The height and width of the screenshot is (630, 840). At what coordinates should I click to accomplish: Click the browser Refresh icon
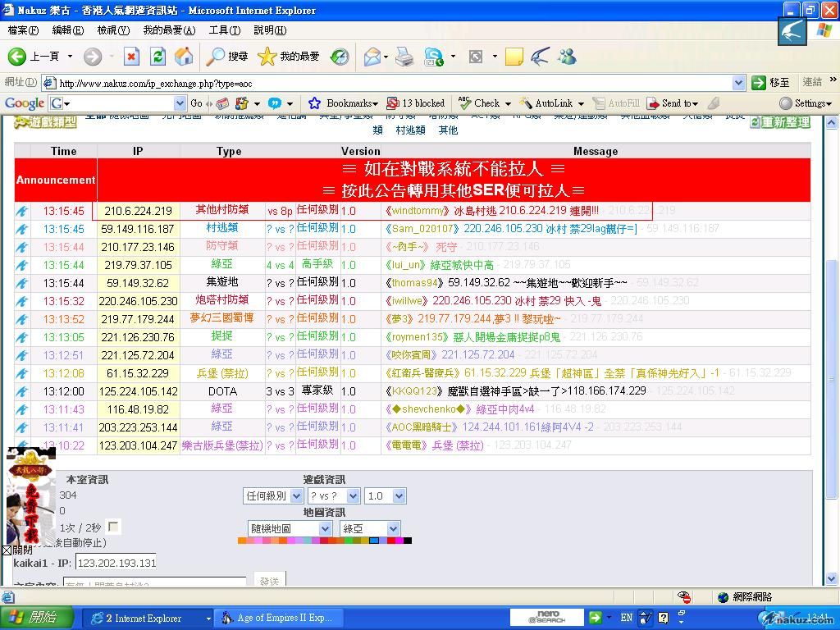pyautogui.click(x=158, y=57)
